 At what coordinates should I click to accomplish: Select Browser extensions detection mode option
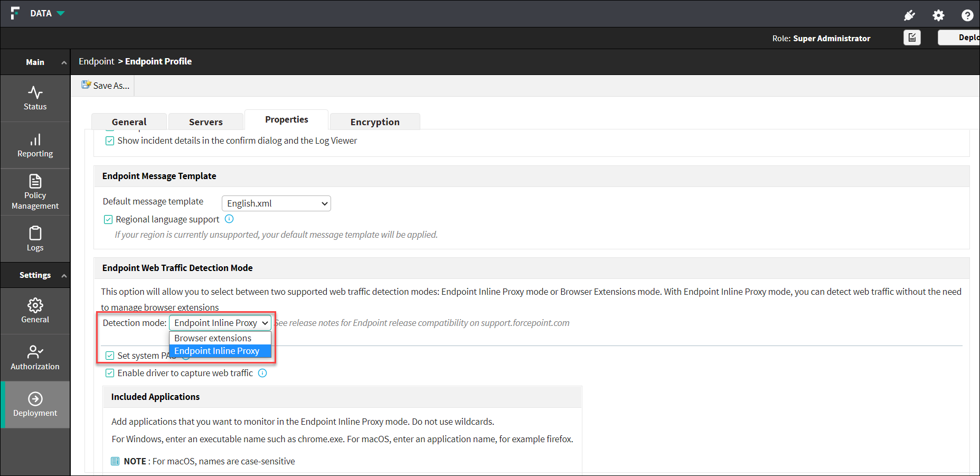[213, 338]
